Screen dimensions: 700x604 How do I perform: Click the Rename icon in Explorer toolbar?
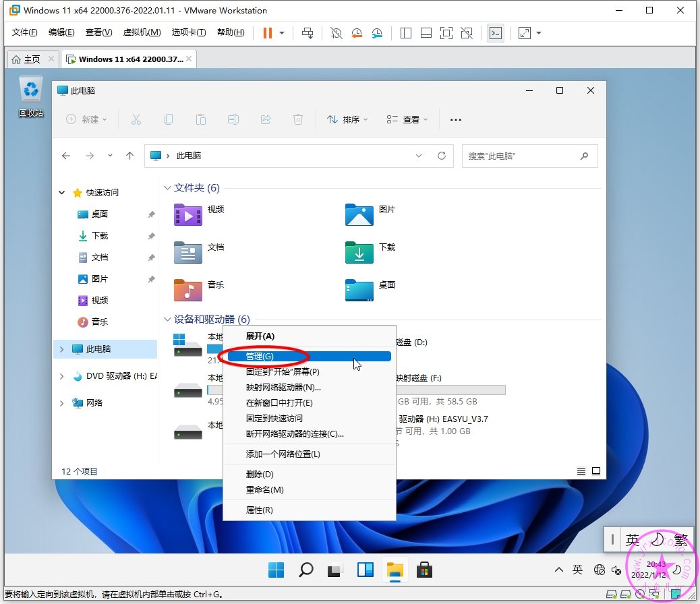233,119
